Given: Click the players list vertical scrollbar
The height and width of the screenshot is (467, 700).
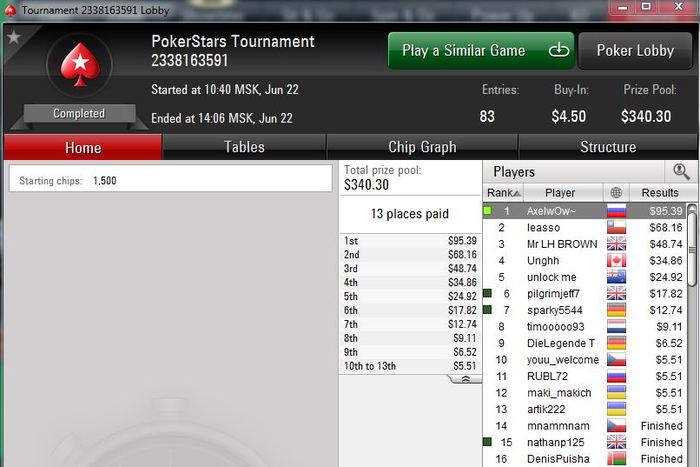Looking at the screenshot, I should (x=692, y=335).
